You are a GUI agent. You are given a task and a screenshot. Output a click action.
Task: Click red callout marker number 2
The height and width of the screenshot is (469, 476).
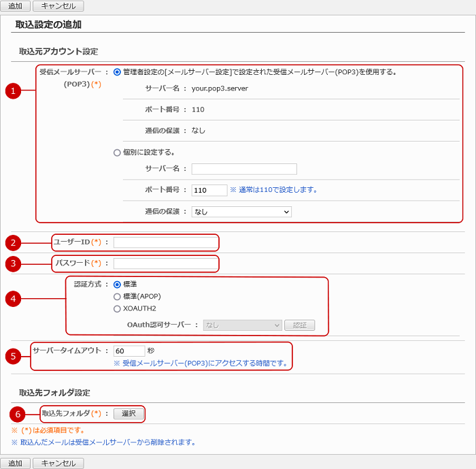pyautogui.click(x=12, y=242)
